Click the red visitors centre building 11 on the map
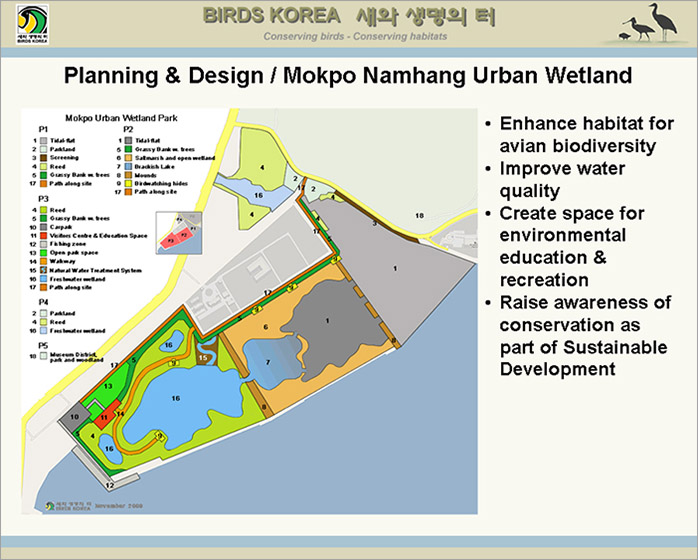This screenshot has width=698, height=560. [x=105, y=416]
